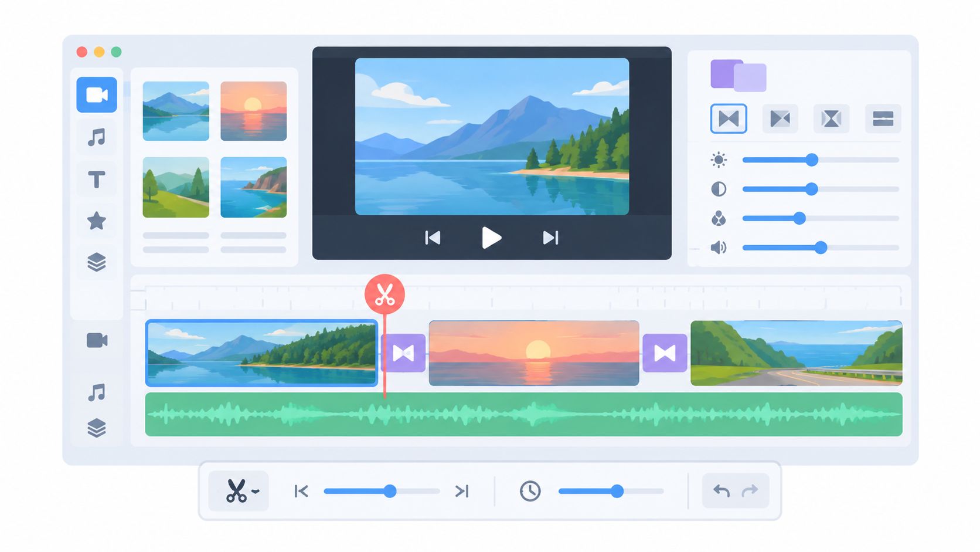
Task: Open the music note sidebar tab
Action: coord(97,137)
